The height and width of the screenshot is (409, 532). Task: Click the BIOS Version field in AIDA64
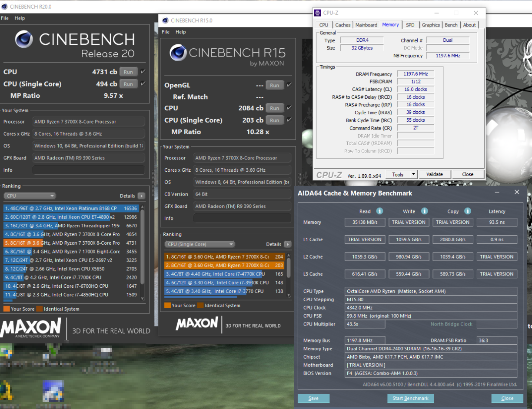coord(431,373)
